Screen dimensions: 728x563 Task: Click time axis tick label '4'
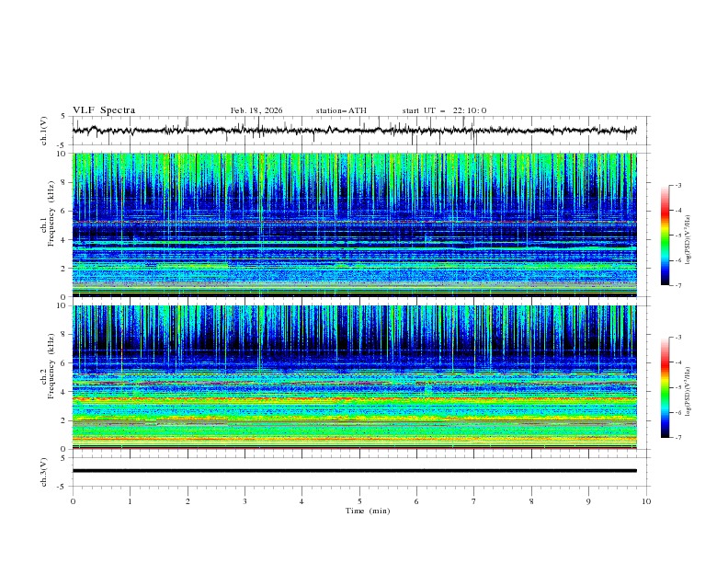[x=301, y=501]
